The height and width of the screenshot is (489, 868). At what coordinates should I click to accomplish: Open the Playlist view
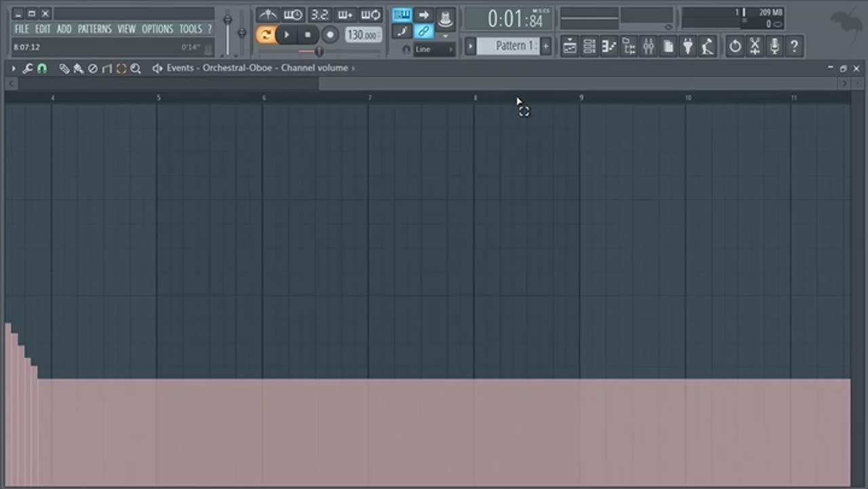coord(570,47)
